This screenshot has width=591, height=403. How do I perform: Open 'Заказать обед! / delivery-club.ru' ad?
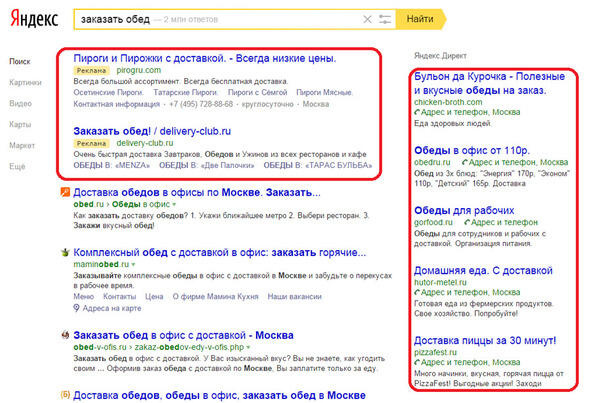pos(152,131)
